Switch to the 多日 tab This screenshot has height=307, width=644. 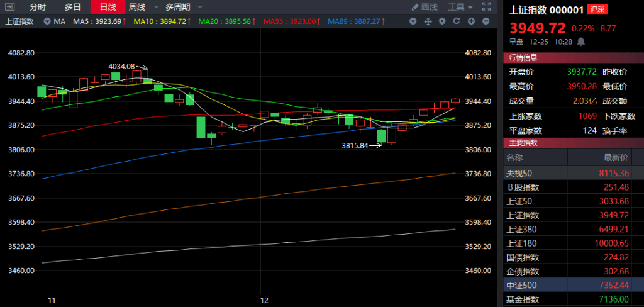pos(72,7)
